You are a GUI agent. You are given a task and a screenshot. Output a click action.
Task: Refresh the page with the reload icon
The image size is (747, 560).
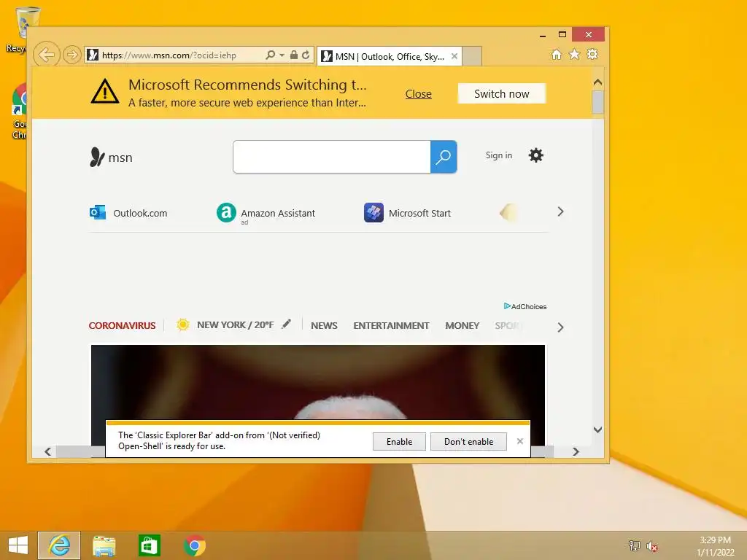tap(306, 55)
